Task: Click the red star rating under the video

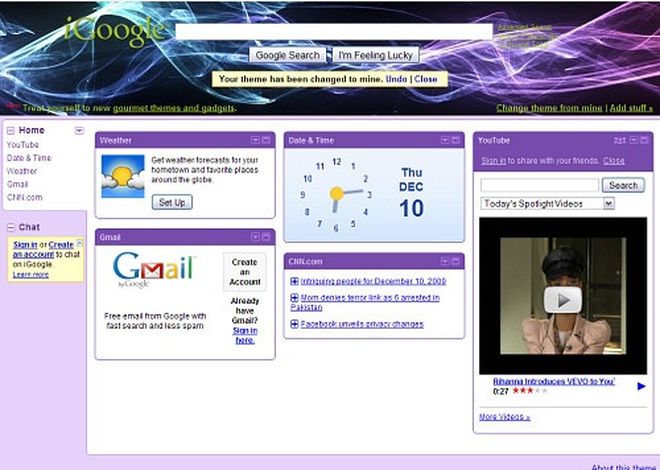Action: pyautogui.click(x=530, y=390)
